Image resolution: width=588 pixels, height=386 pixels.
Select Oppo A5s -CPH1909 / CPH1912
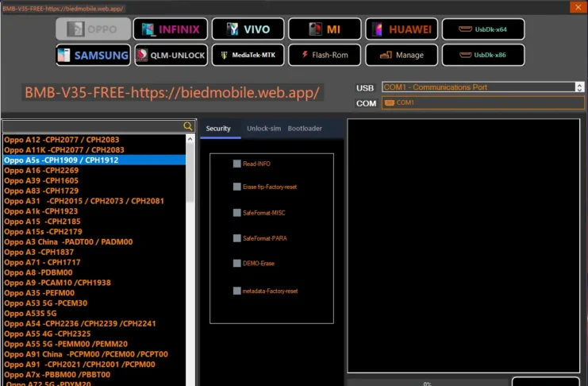[94, 160]
